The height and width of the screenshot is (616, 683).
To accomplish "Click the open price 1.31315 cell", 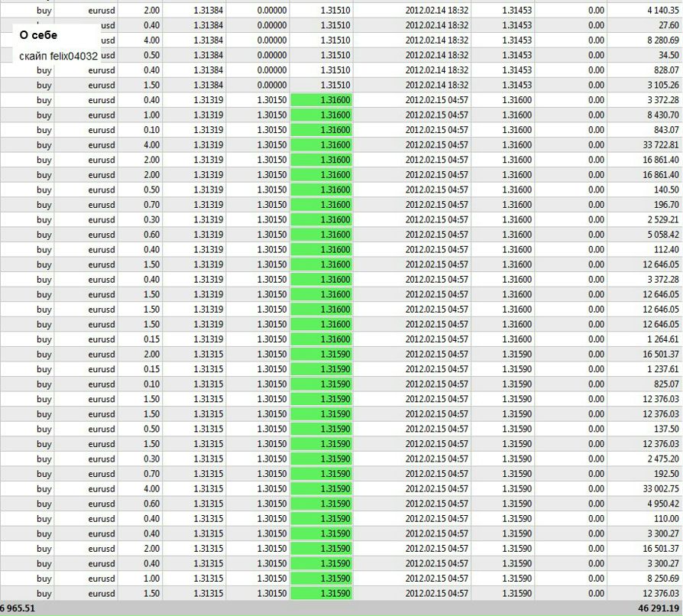I will pyautogui.click(x=206, y=355).
